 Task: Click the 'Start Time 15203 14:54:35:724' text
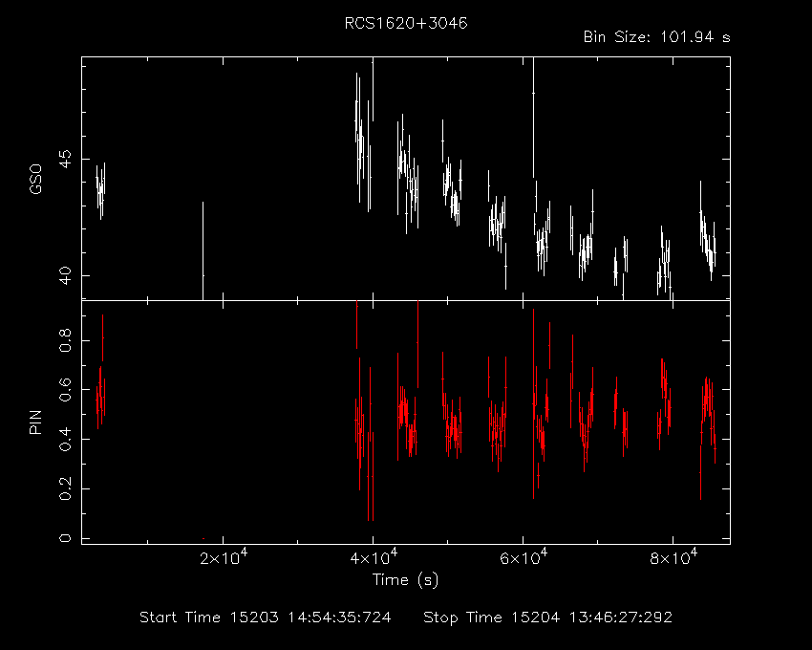click(266, 617)
